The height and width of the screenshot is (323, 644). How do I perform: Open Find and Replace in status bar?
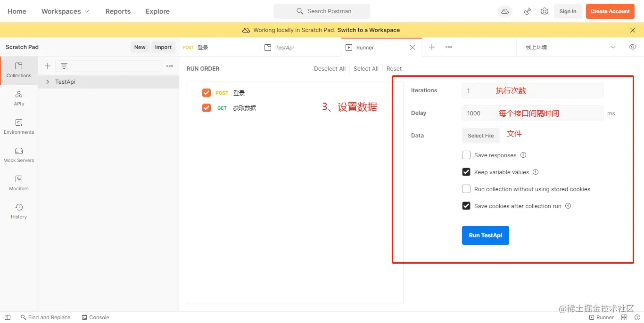click(x=46, y=317)
